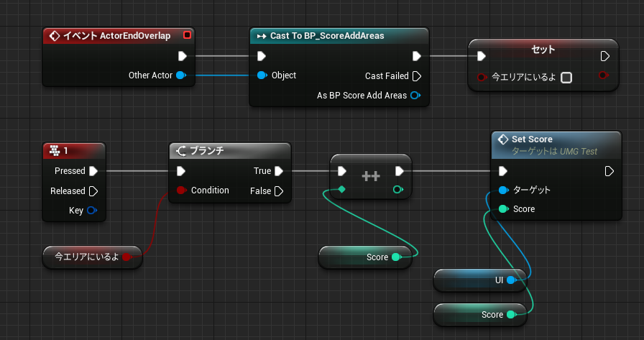
Task: Click the Condition input pin on ブランチ
Action: 181,190
